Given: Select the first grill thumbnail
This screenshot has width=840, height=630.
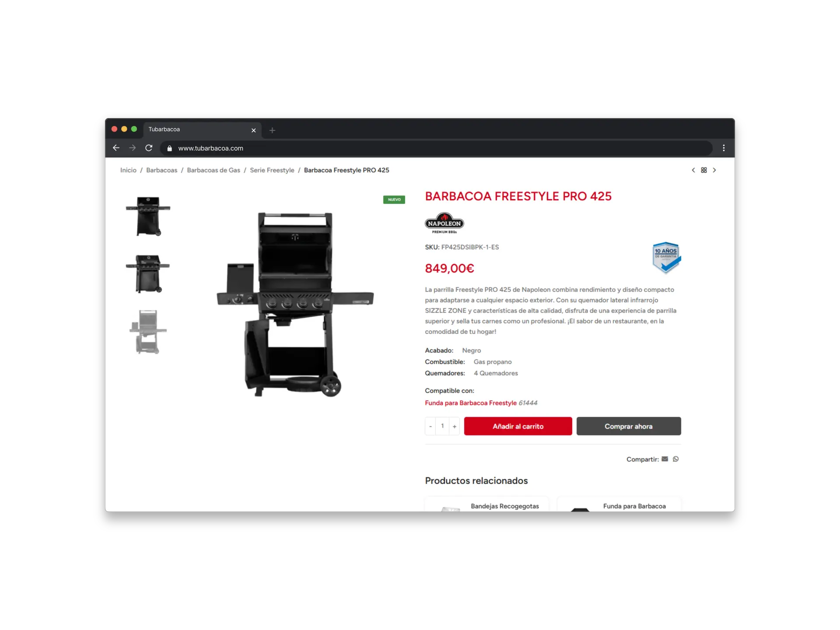Looking at the screenshot, I should click(x=148, y=216).
